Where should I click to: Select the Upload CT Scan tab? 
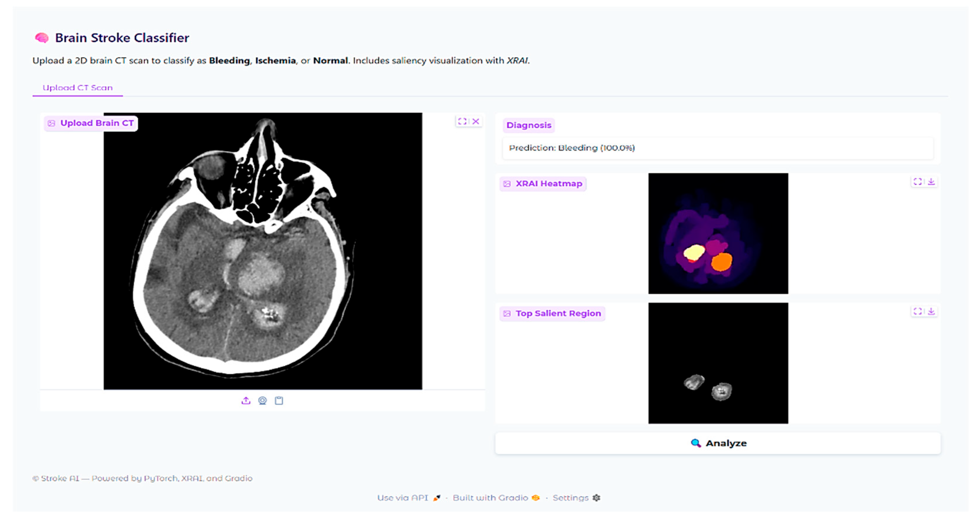point(78,88)
